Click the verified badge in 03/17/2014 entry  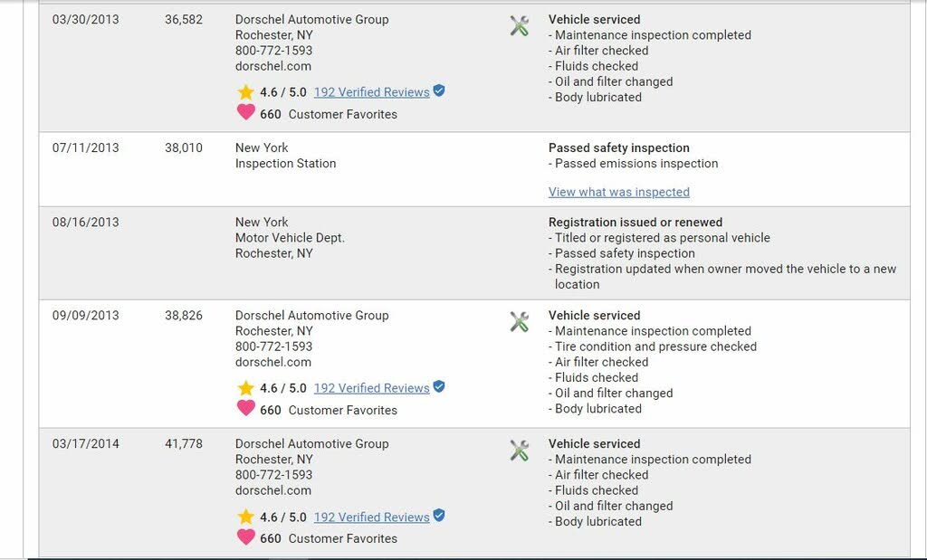[439, 515]
